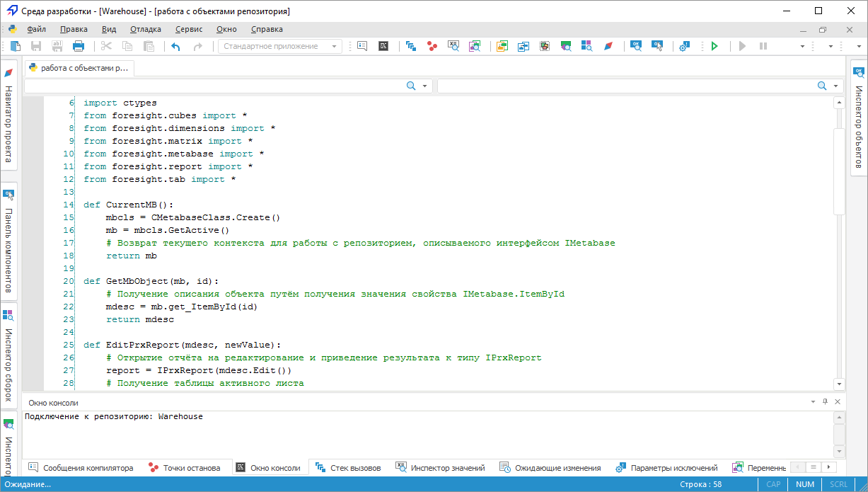Open Навигатор проекта side panel
This screenshot has width=868, height=492.
pyautogui.click(x=8, y=115)
